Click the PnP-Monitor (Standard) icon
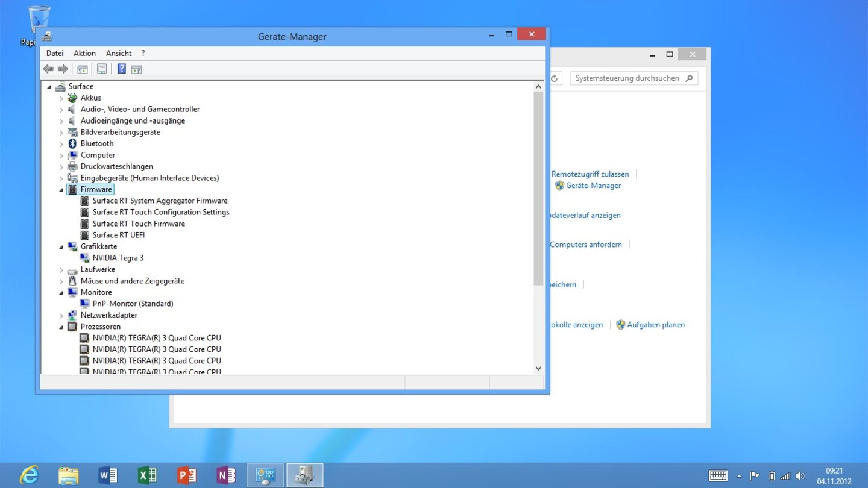 pyautogui.click(x=84, y=304)
